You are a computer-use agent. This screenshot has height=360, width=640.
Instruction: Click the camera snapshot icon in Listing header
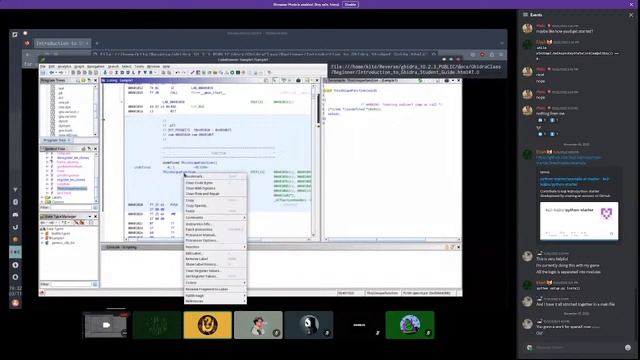pos(298,80)
